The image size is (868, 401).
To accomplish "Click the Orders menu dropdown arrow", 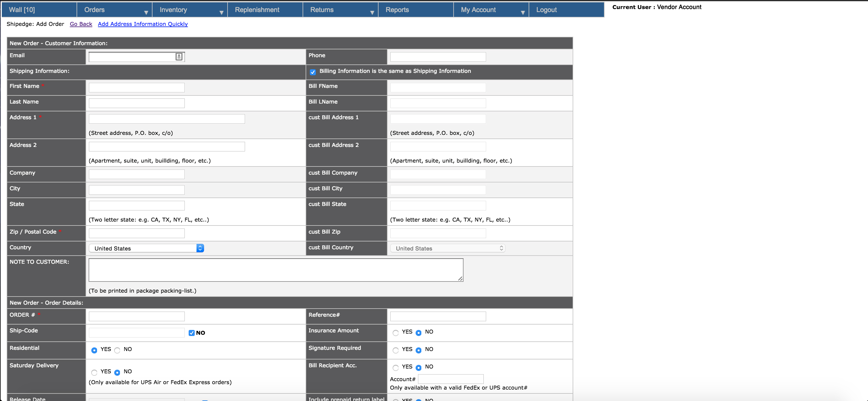I will [x=146, y=12].
